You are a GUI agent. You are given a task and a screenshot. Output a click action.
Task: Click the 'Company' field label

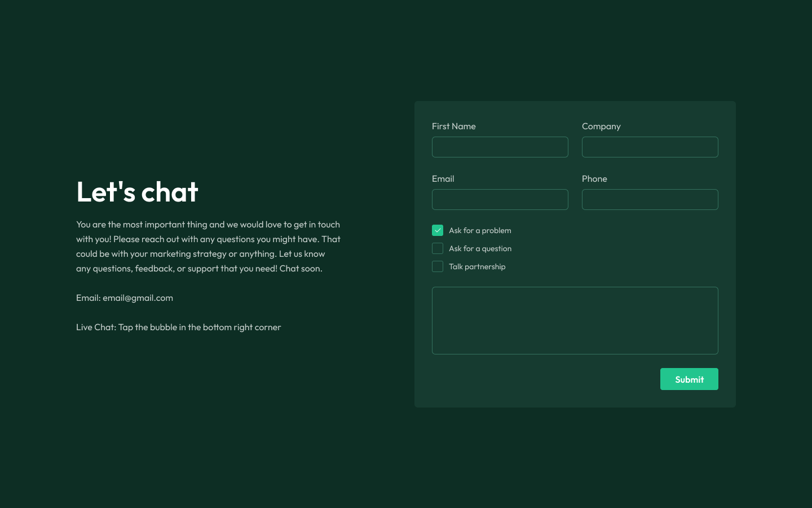pos(601,126)
